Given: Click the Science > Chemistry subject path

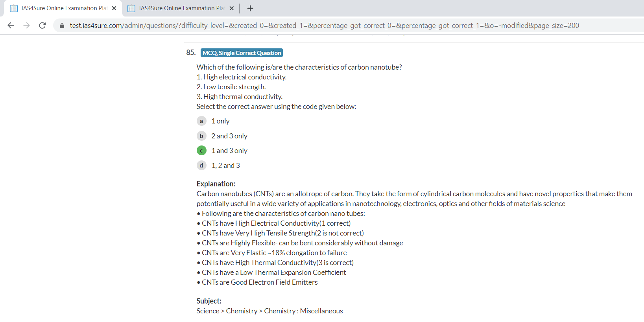Looking at the screenshot, I should pyautogui.click(x=269, y=311).
